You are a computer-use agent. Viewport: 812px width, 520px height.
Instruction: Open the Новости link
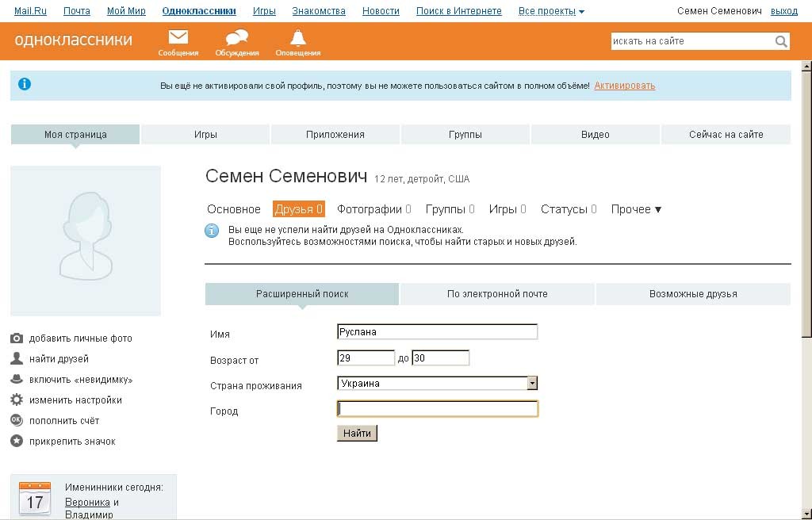coord(381,11)
